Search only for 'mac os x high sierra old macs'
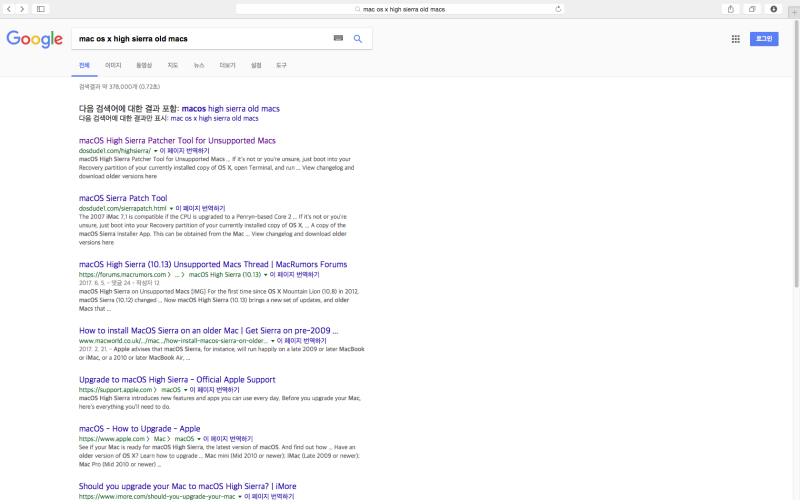800x500 pixels. (214, 118)
